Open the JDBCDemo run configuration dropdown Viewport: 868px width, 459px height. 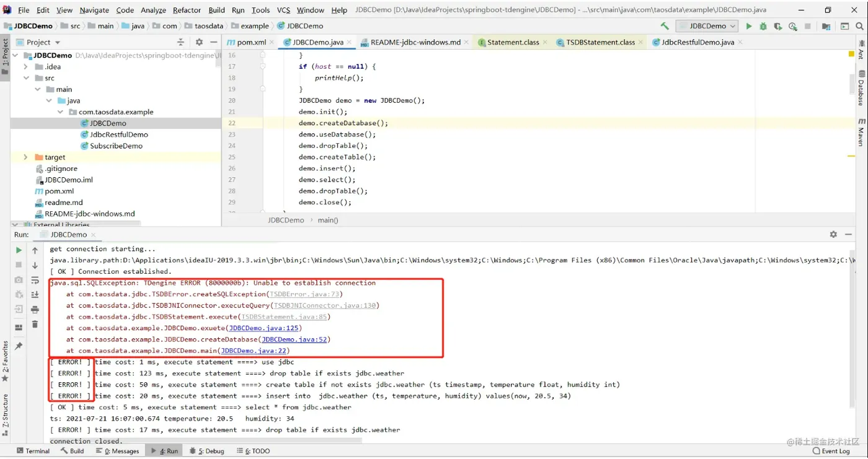707,26
